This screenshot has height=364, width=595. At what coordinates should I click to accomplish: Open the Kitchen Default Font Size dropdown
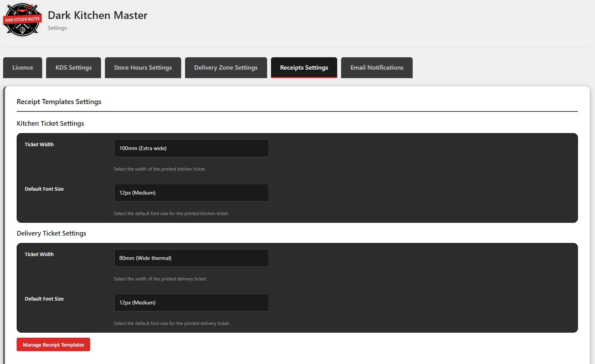191,193
